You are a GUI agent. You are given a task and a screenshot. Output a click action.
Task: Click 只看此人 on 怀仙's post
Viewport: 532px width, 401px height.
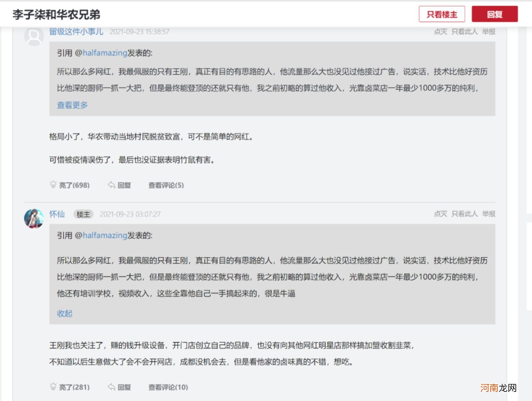[x=464, y=214]
